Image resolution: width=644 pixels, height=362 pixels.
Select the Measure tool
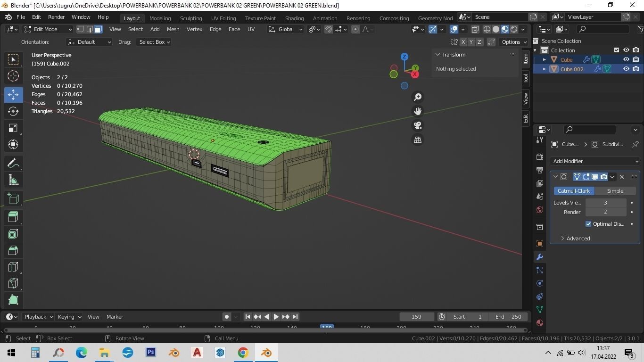point(13,180)
